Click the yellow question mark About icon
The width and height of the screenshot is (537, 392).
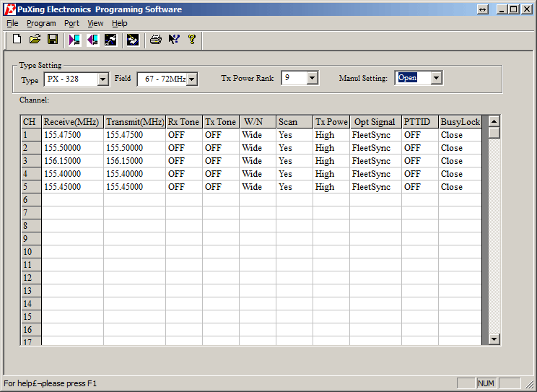[x=192, y=40]
